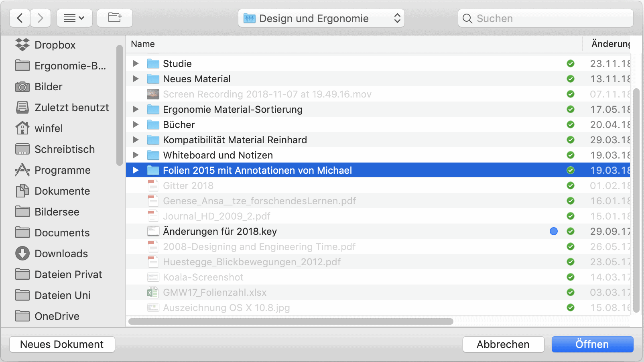Sort by the Änderung date column
This screenshot has height=362, width=644.
[x=610, y=44]
